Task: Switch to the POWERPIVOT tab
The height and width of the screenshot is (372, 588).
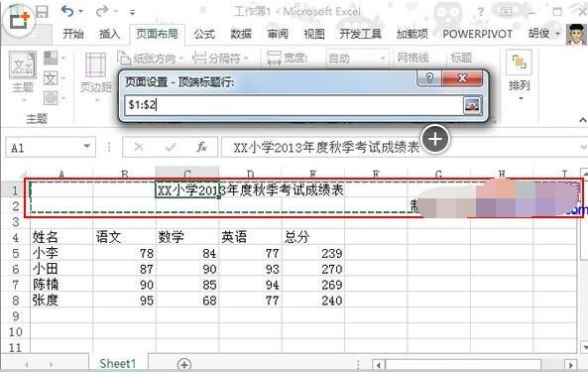Action: coord(477,34)
